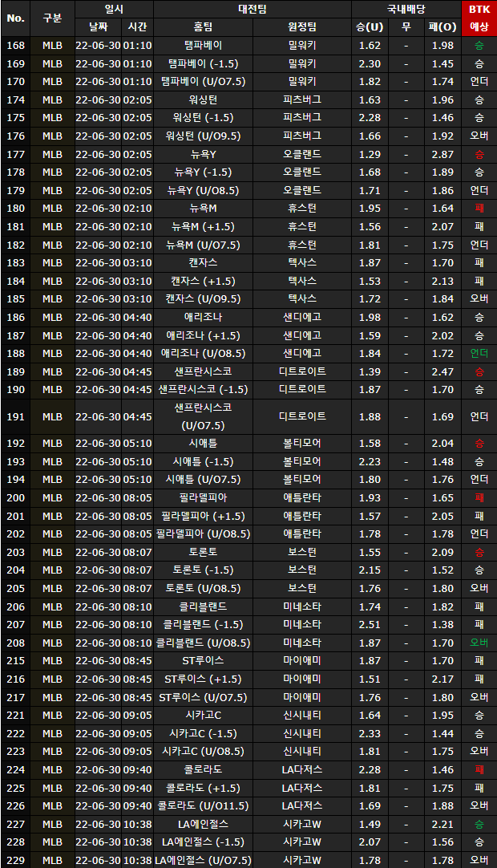
Task: Click the 시간 column header
Action: [137, 27]
